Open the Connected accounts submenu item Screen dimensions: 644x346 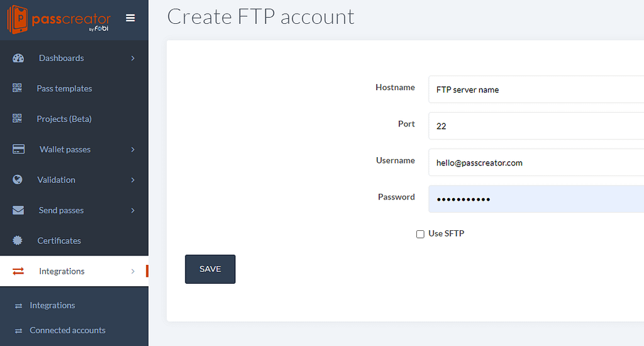(67, 330)
